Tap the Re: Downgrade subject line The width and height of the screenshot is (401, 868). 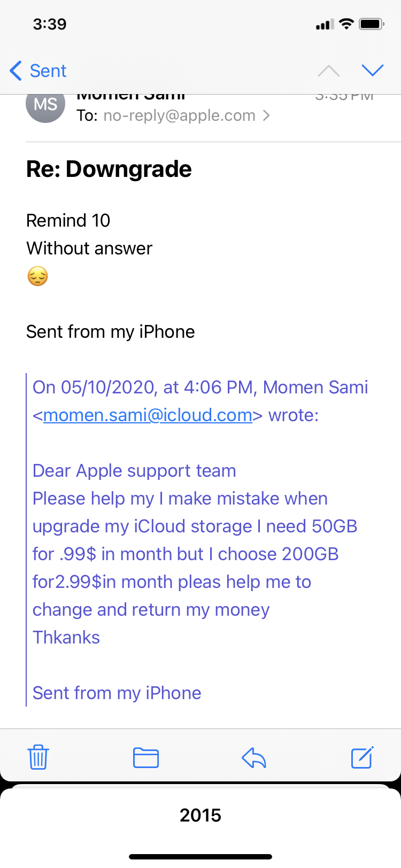(x=109, y=169)
